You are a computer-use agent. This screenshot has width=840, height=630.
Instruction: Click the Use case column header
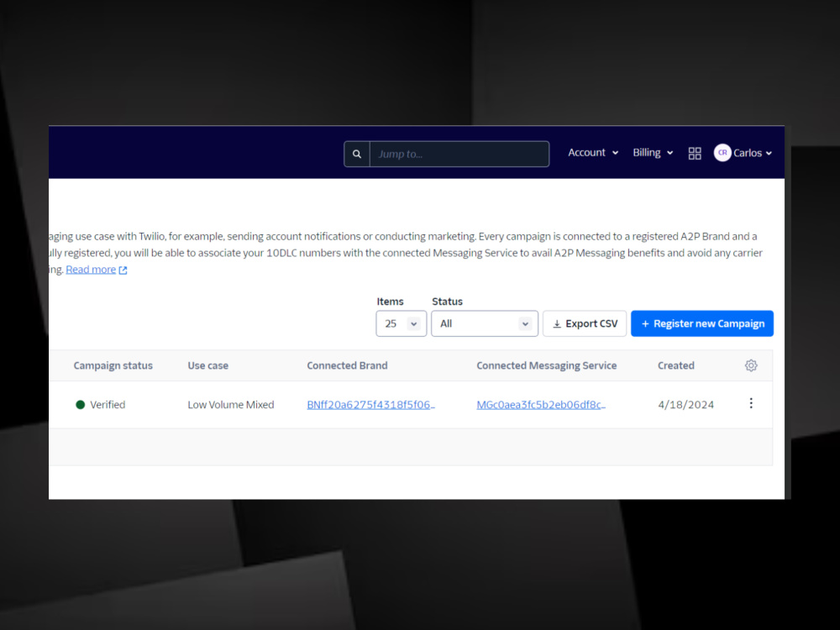tap(207, 365)
